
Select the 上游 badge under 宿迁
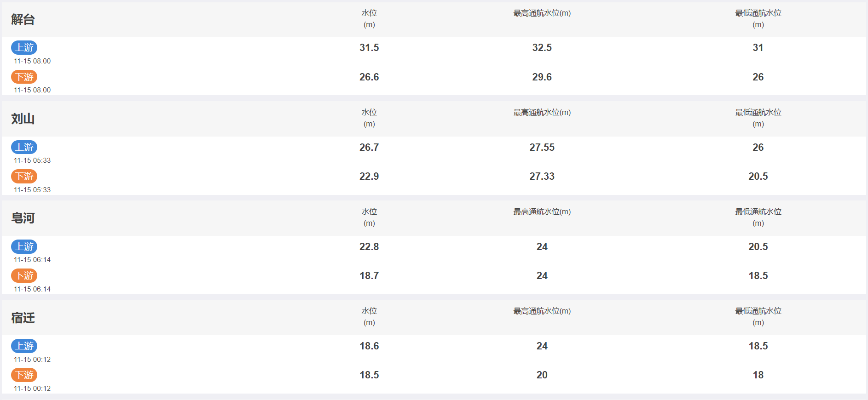point(24,346)
